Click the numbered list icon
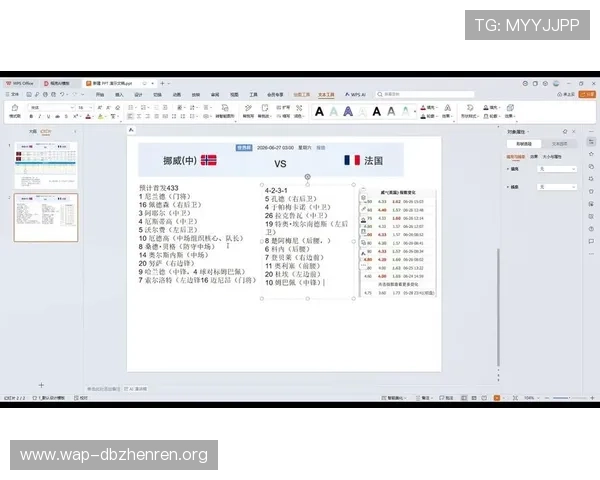The width and height of the screenshot is (600, 480). [x=143, y=108]
